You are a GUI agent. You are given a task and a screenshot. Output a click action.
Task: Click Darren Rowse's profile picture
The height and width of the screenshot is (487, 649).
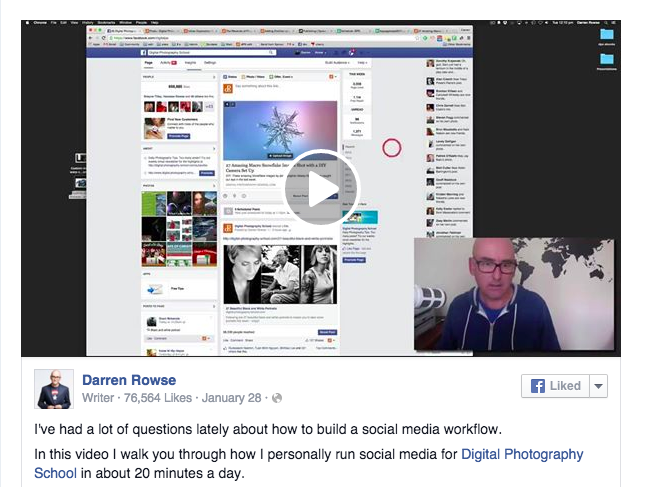54,389
